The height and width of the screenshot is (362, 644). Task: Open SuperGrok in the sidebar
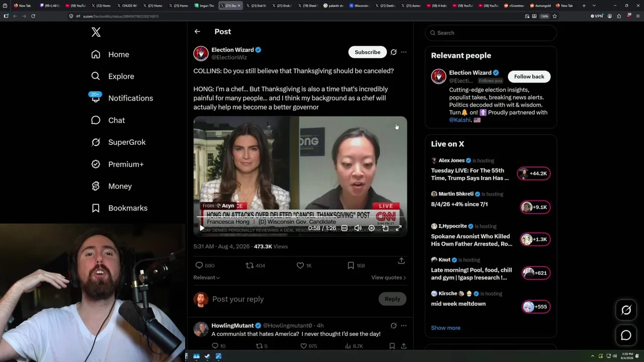click(x=118, y=142)
